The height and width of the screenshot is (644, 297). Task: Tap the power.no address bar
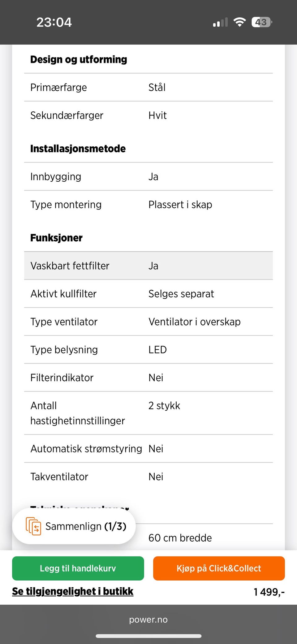point(148,620)
